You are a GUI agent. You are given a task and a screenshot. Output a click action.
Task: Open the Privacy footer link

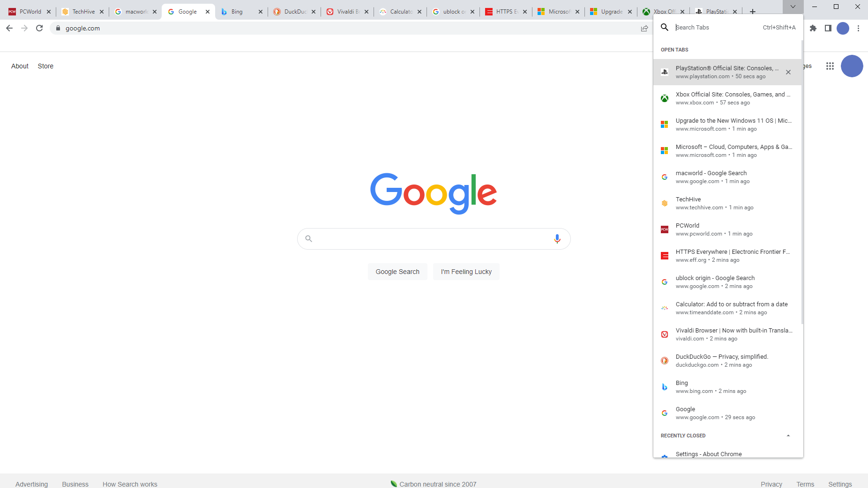click(771, 484)
